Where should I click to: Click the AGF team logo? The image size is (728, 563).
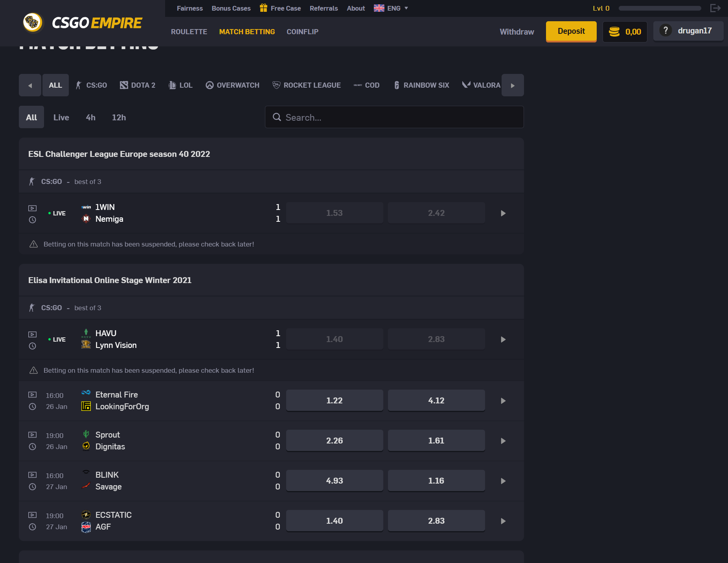point(86,527)
